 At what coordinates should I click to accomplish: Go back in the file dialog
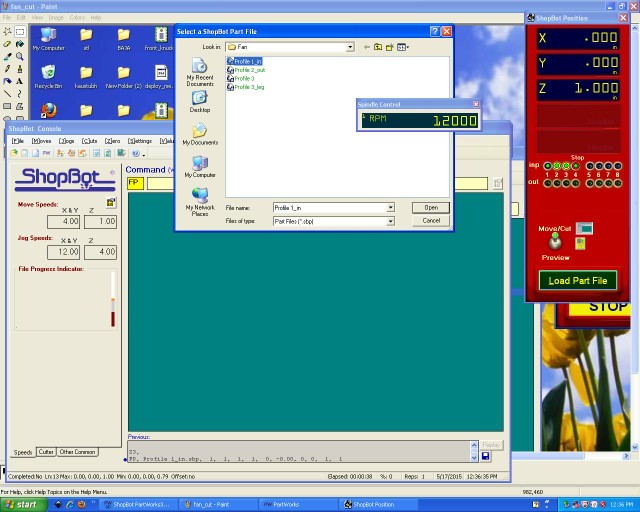[x=367, y=47]
